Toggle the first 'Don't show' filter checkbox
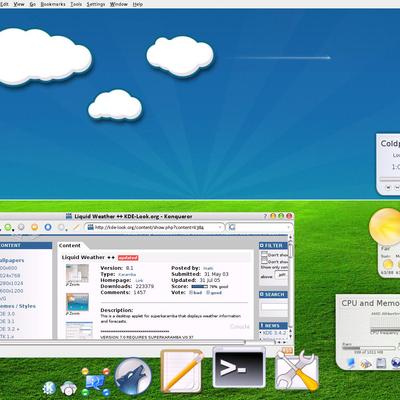 264,254
